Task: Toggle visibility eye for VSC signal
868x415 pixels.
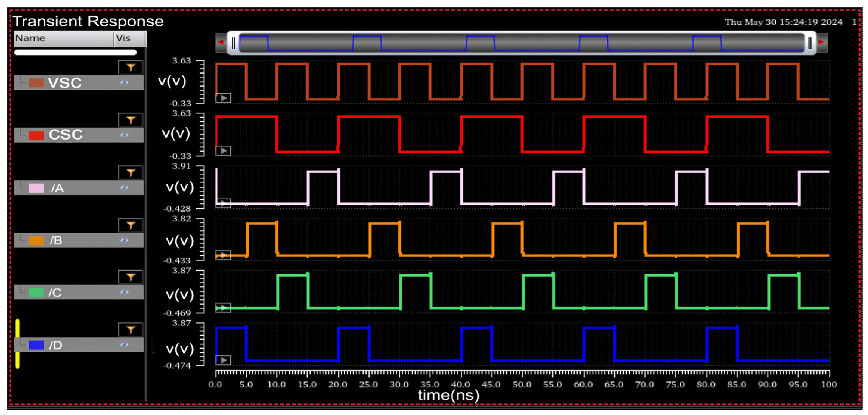Action: pos(124,82)
